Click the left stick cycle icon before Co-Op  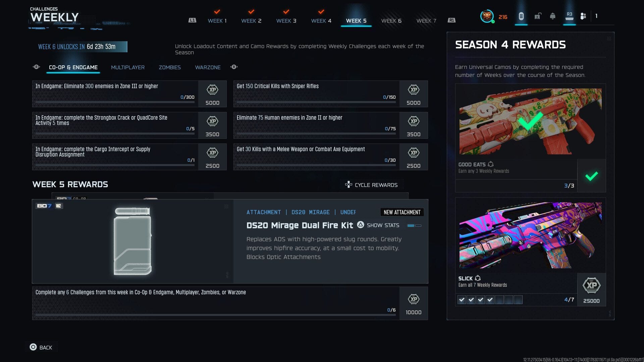point(36,67)
